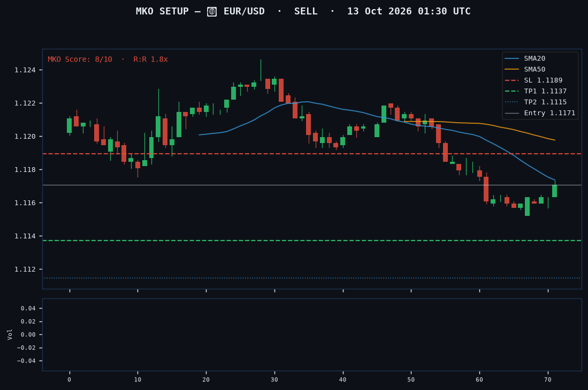
Task: Click the x-axis tick label 20
Action: (206, 380)
